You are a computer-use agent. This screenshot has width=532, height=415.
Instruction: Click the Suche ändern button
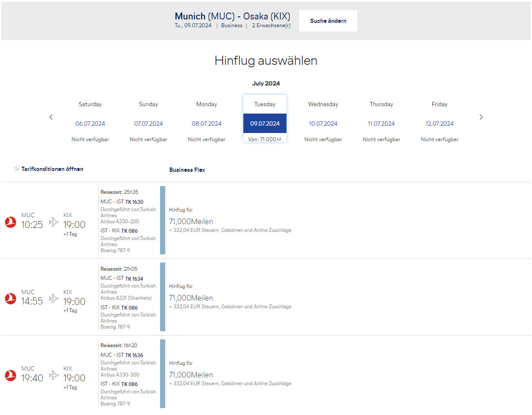tap(328, 21)
